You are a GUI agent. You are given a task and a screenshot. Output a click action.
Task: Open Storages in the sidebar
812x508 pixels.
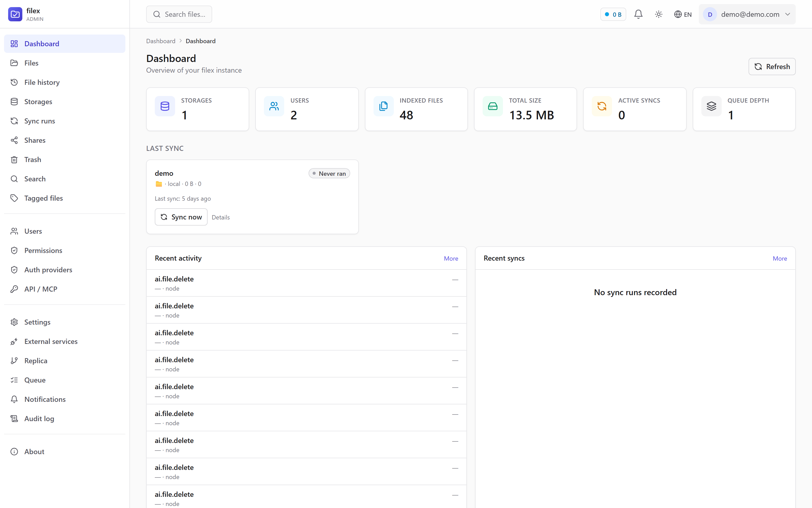64,101
